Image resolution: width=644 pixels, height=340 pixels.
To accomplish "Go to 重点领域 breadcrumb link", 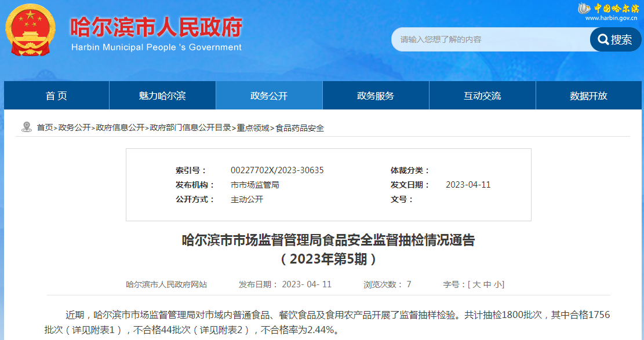I will (x=253, y=127).
